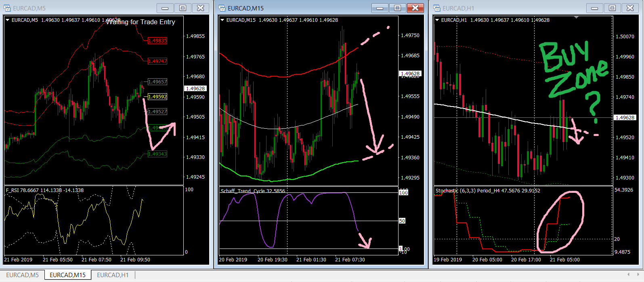644x282 pixels.
Task: Click the gray 1.49527 price label
Action: click(157, 111)
